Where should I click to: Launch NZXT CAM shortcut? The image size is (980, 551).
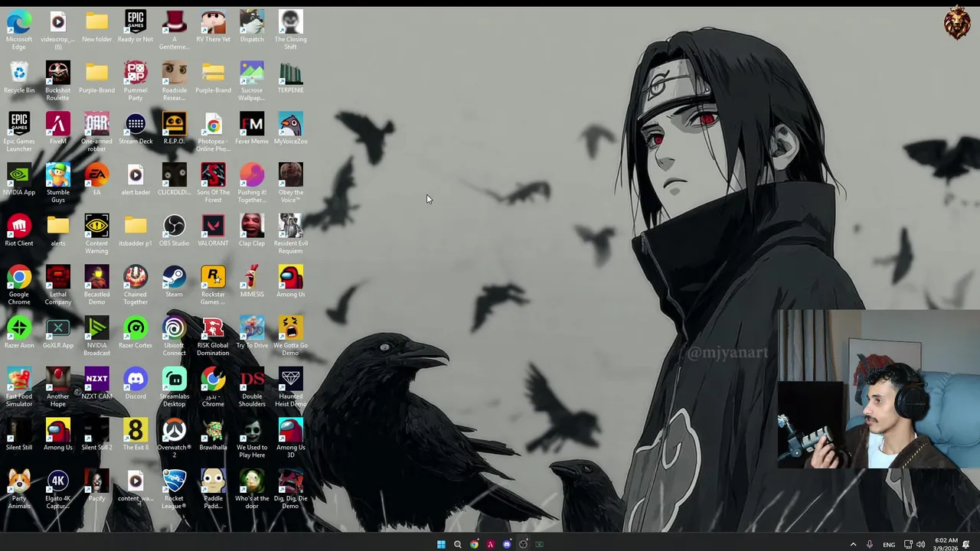click(97, 383)
